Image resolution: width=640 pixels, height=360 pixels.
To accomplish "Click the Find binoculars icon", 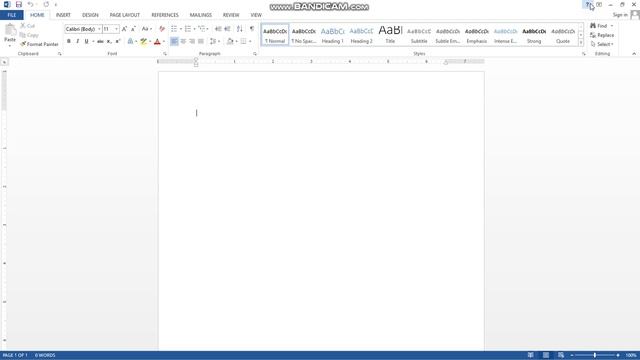I will click(593, 26).
